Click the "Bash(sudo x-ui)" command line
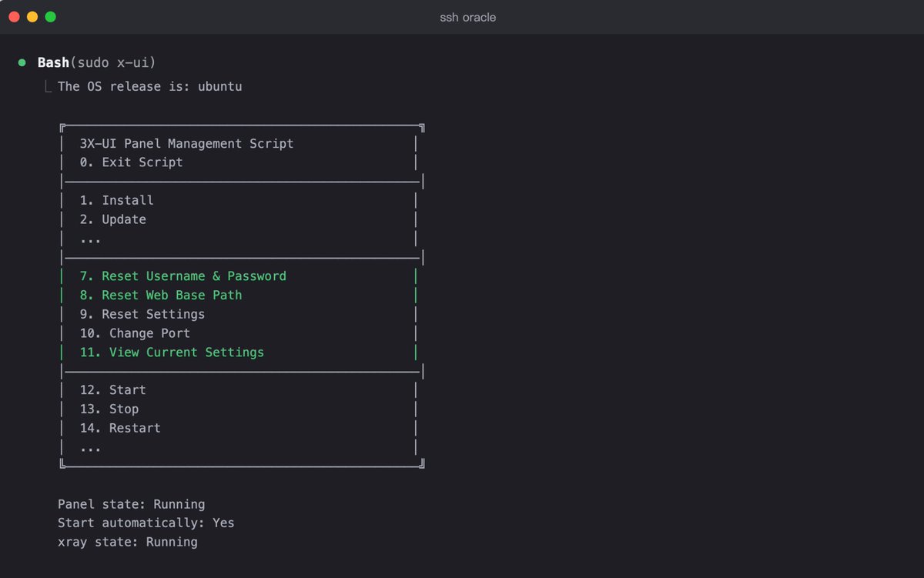Image resolution: width=924 pixels, height=578 pixels. 97,62
